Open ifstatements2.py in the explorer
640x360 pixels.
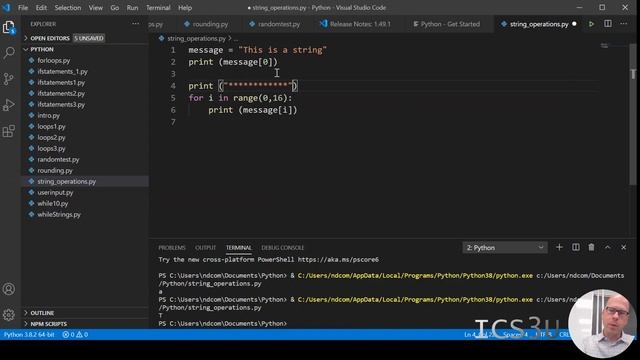click(x=61, y=93)
